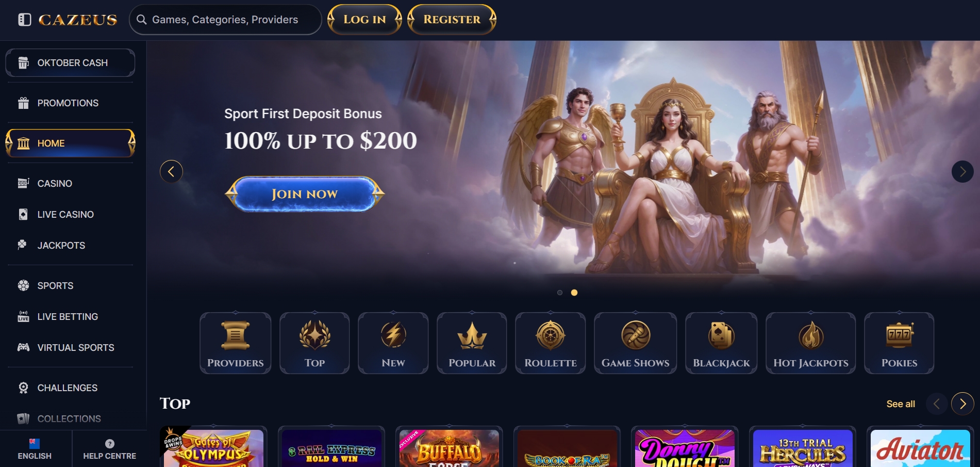The image size is (980, 467).
Task: Show next games in the Top row
Action: (962, 404)
